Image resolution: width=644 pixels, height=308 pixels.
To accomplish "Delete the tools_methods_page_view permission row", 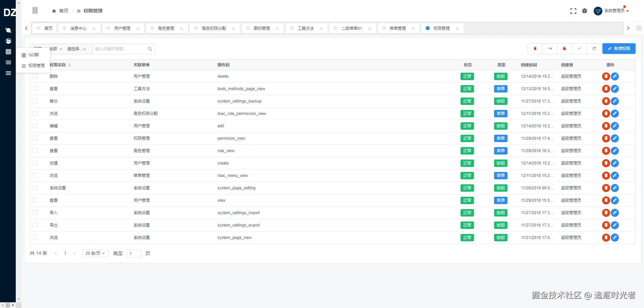I will [606, 89].
